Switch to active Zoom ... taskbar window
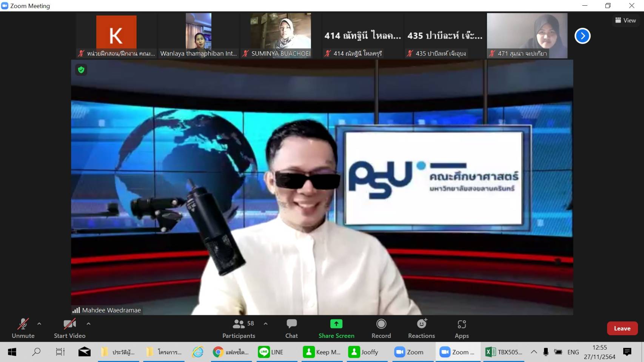 click(x=458, y=352)
